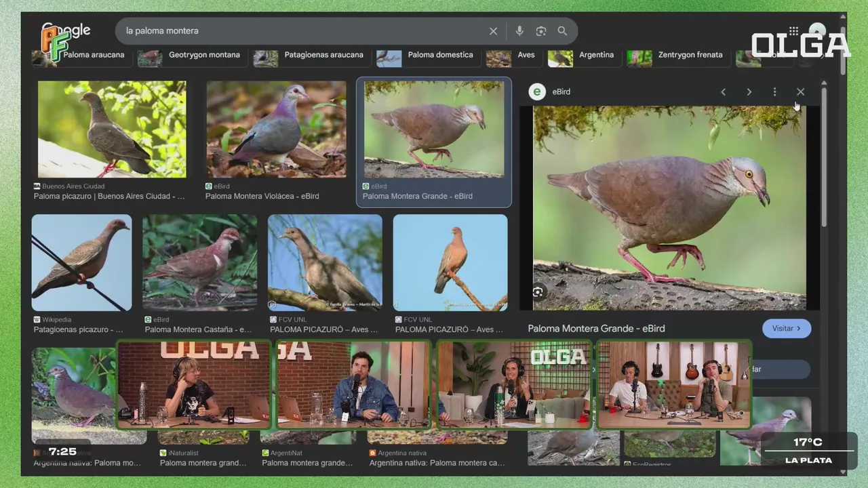Open Paloma picazuro Buenos Aires Ciudad thumbnail

click(x=112, y=129)
